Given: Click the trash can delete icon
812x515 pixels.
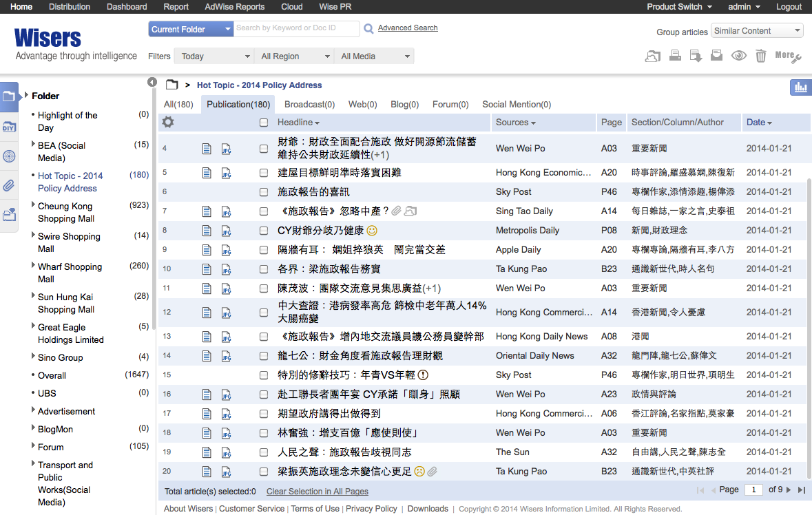Looking at the screenshot, I should (x=760, y=56).
